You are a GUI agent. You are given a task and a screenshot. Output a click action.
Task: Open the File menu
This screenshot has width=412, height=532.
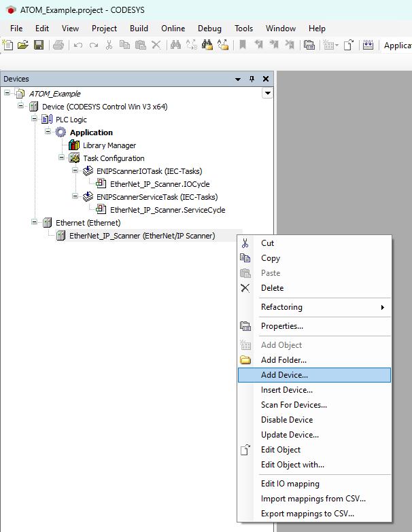(x=16, y=29)
